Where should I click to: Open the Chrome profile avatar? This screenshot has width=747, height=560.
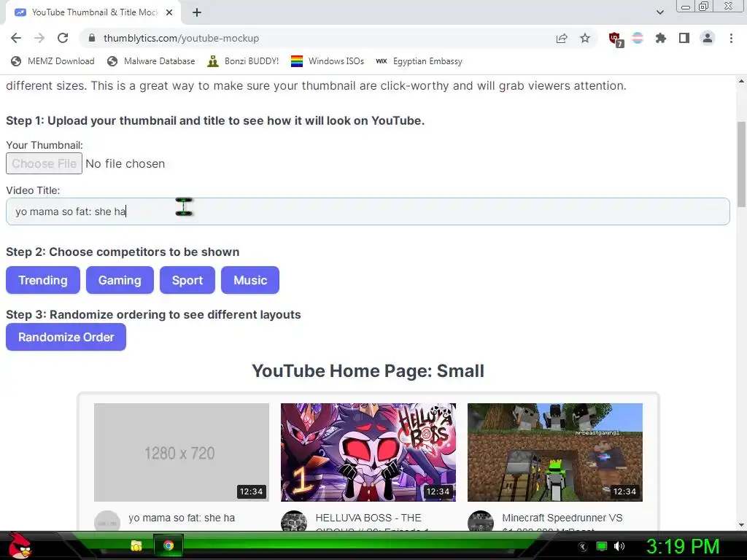(x=708, y=38)
